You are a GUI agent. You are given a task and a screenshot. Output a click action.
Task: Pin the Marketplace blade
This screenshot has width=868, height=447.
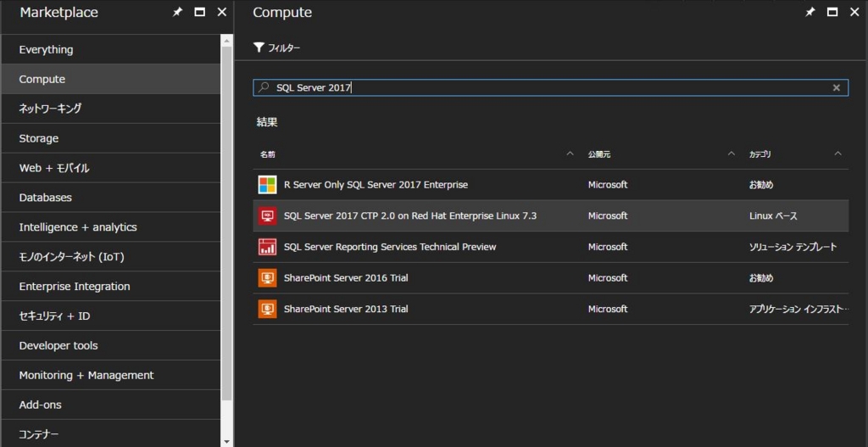click(177, 12)
